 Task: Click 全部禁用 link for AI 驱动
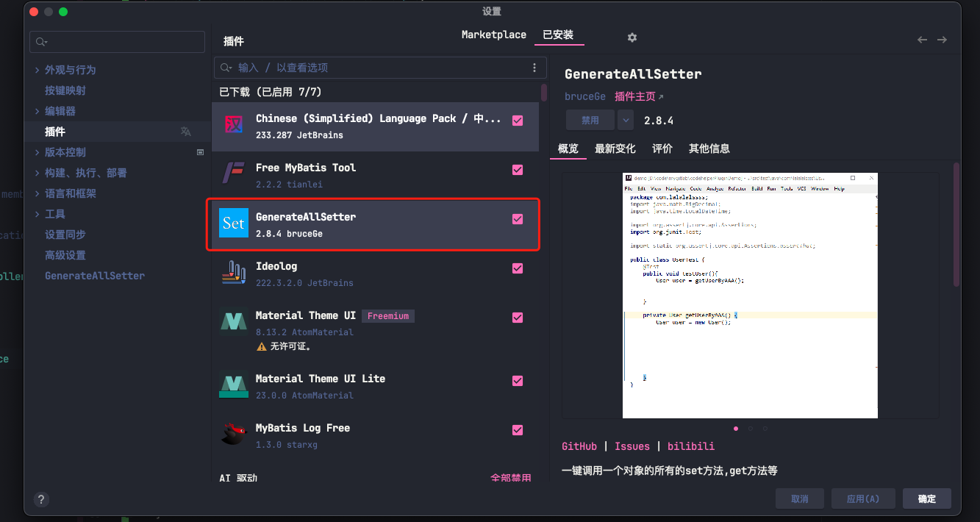511,478
